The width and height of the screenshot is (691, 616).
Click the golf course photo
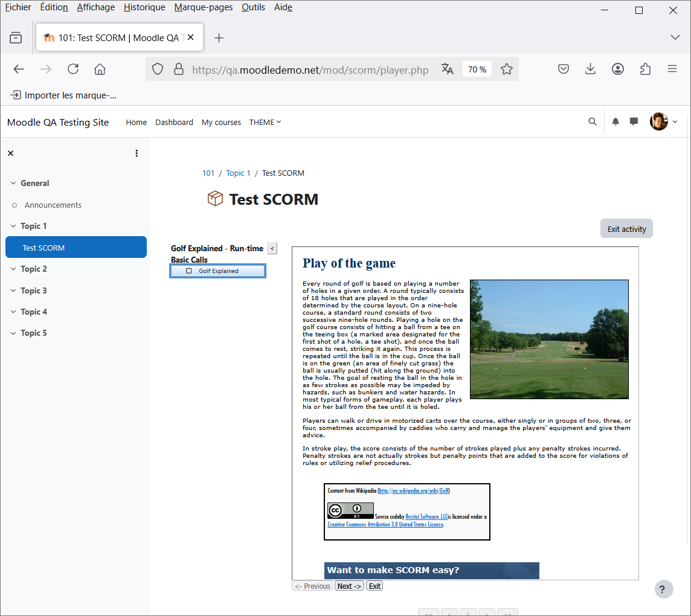tap(549, 339)
